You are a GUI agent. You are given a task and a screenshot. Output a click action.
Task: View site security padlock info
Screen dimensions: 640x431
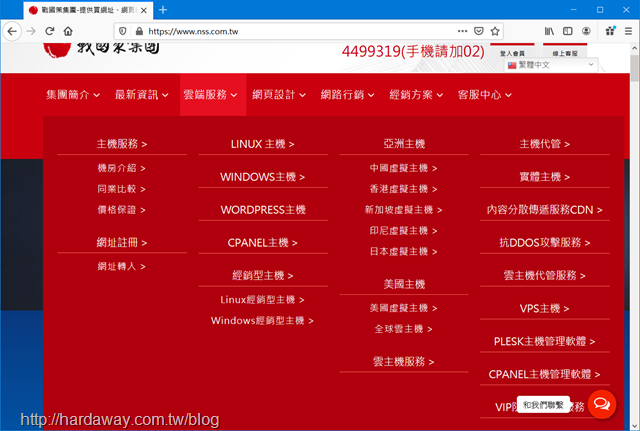click(x=139, y=31)
